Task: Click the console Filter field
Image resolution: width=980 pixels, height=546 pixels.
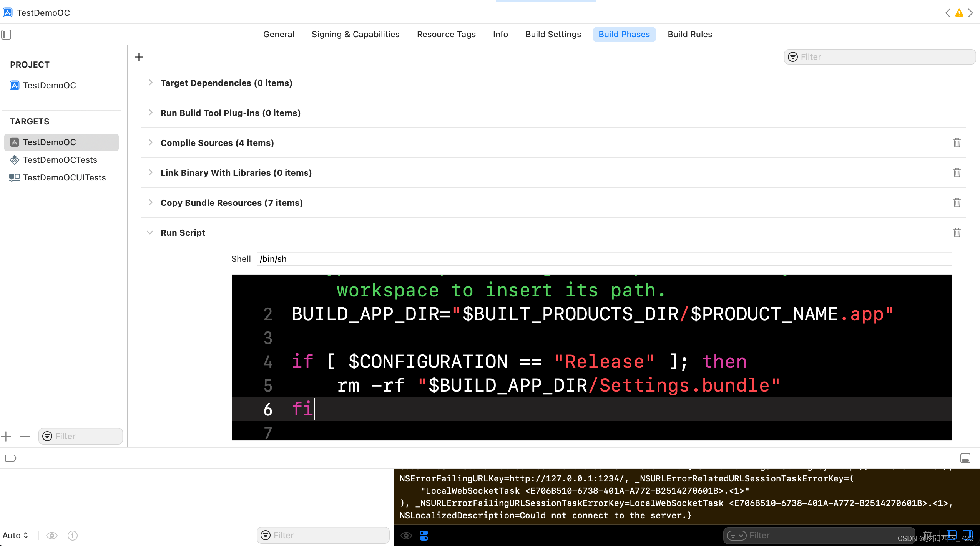Action: [x=819, y=535]
